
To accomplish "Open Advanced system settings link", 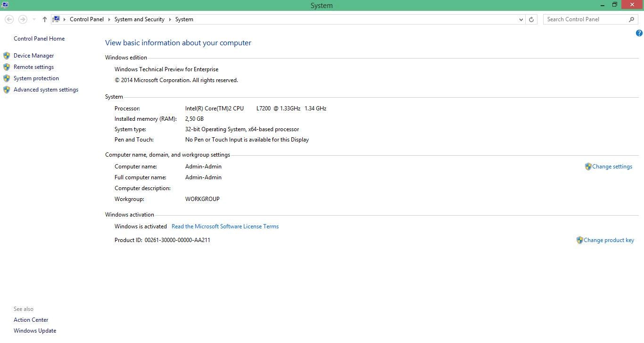I will coord(46,90).
